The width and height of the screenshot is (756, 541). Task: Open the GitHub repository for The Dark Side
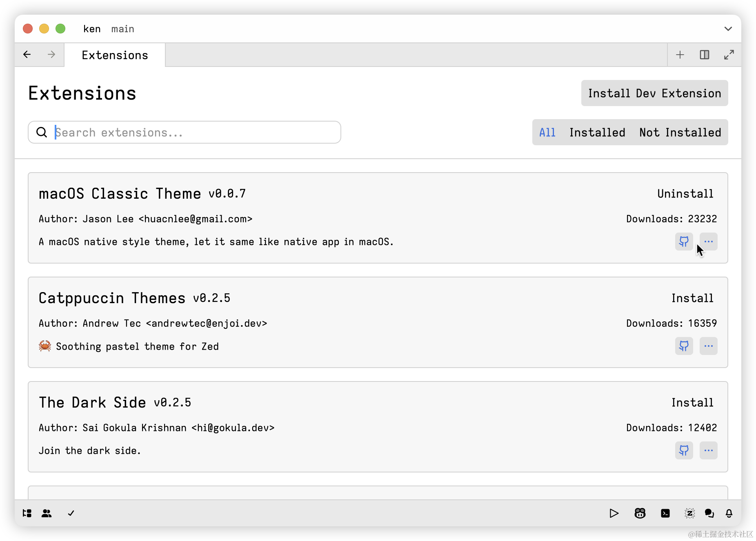point(684,450)
